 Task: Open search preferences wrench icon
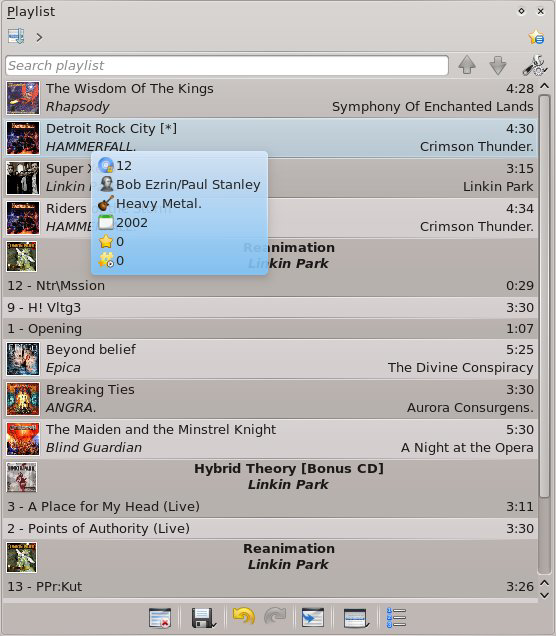click(x=535, y=65)
